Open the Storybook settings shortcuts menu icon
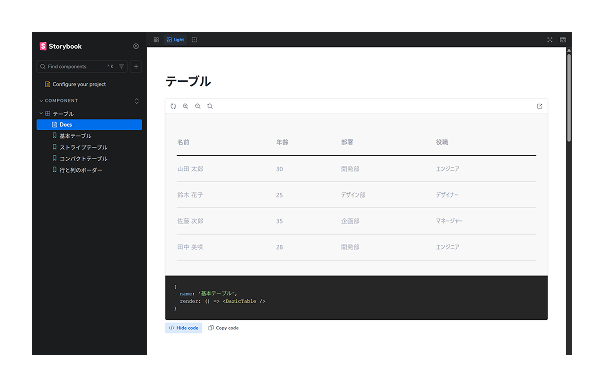 [x=136, y=46]
